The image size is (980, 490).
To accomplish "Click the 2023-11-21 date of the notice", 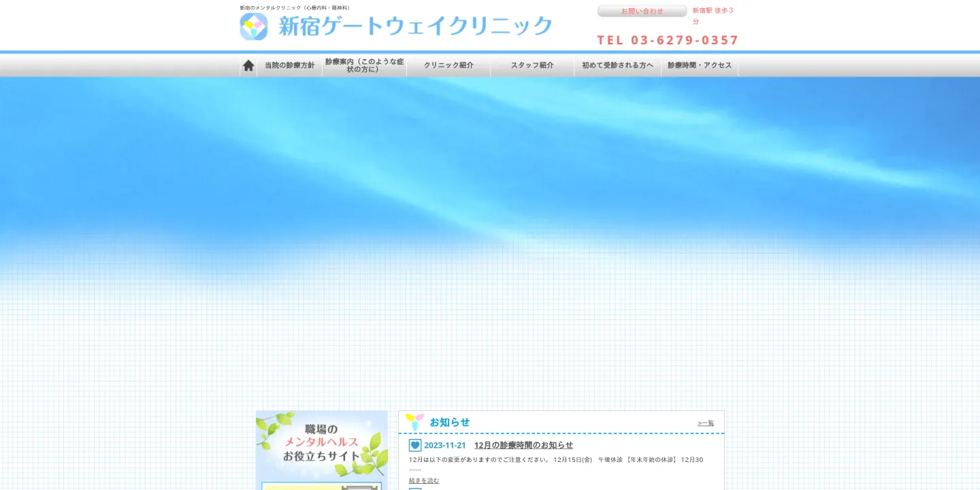I will pyautogui.click(x=445, y=445).
